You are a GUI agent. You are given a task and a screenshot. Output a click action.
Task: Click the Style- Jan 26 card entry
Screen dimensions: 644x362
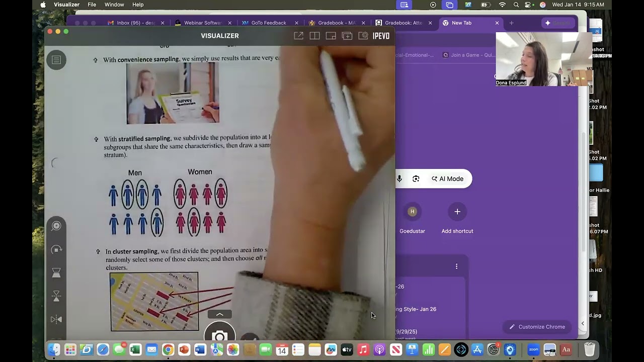coord(416,309)
